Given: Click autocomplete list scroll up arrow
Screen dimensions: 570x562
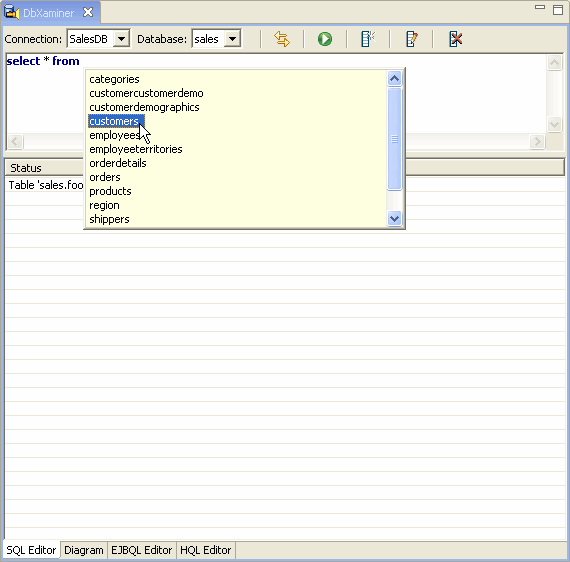Looking at the screenshot, I should point(394,78).
